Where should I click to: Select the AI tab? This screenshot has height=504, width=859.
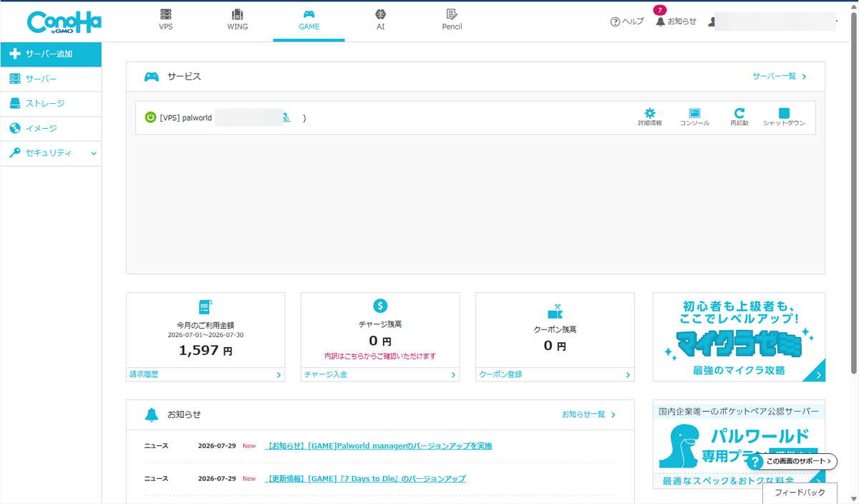[x=381, y=20]
